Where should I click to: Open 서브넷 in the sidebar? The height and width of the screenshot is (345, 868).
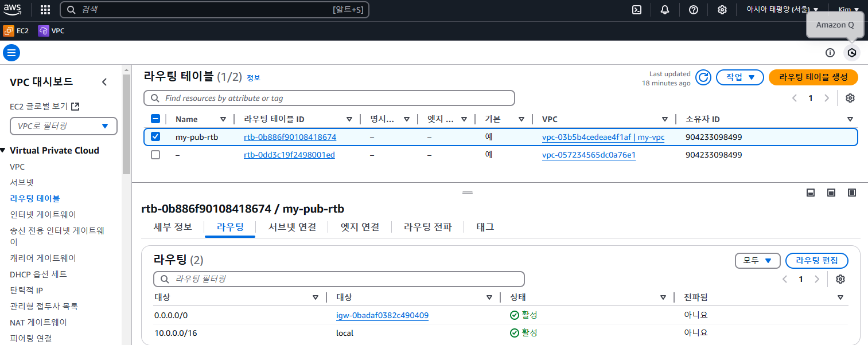tap(22, 182)
